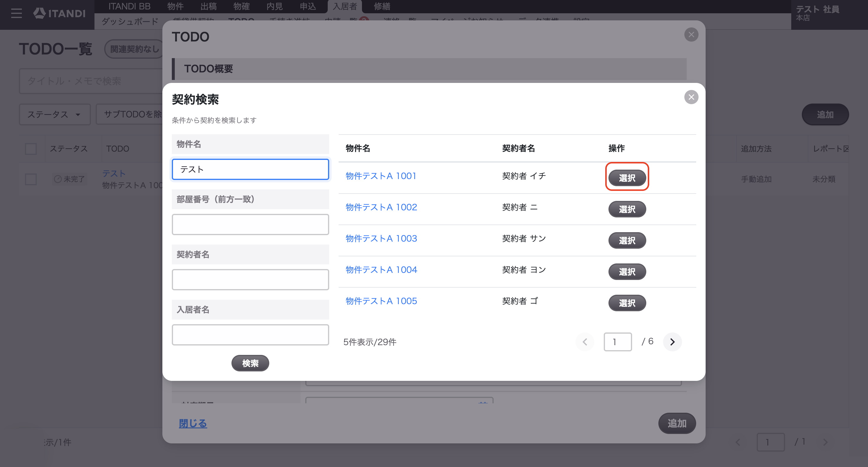The image size is (868, 467).
Task: Open link 物件テストA 1001
Action: click(381, 176)
